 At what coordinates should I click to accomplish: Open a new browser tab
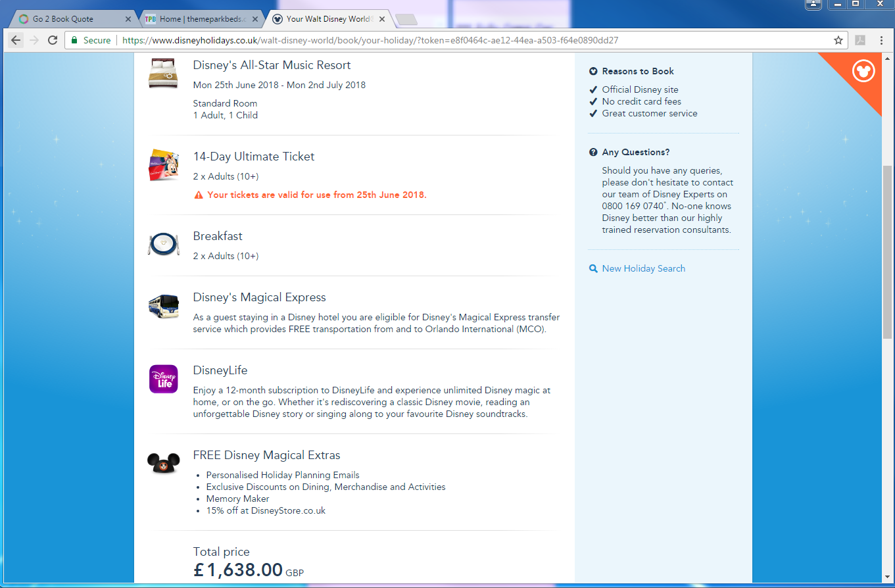click(x=406, y=20)
